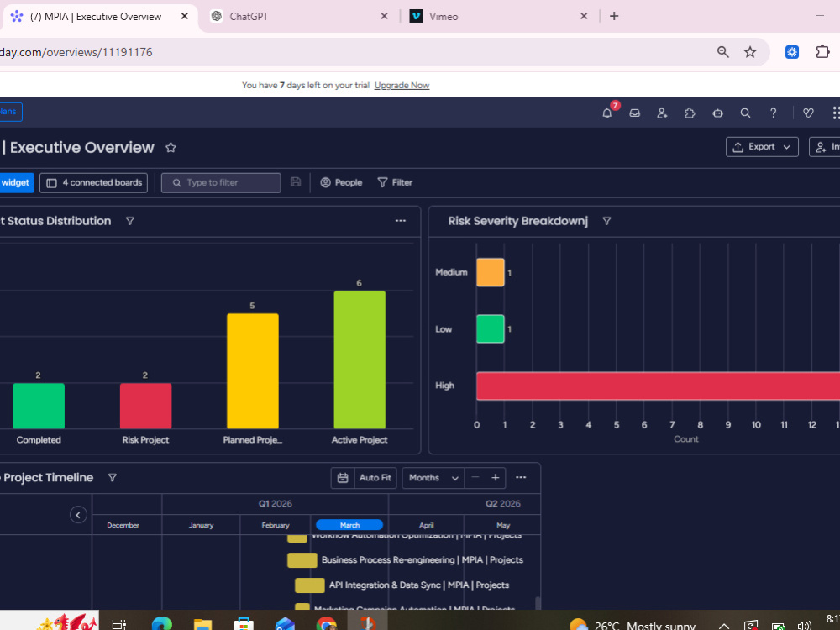The width and height of the screenshot is (840, 630).
Task: Open the weather widget on taskbar
Action: 633,625
